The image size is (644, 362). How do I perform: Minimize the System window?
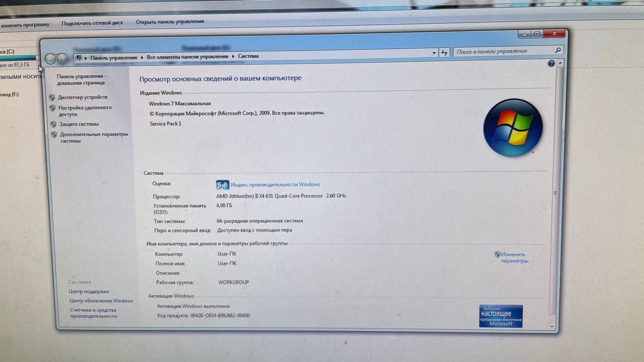pyautogui.click(x=524, y=34)
